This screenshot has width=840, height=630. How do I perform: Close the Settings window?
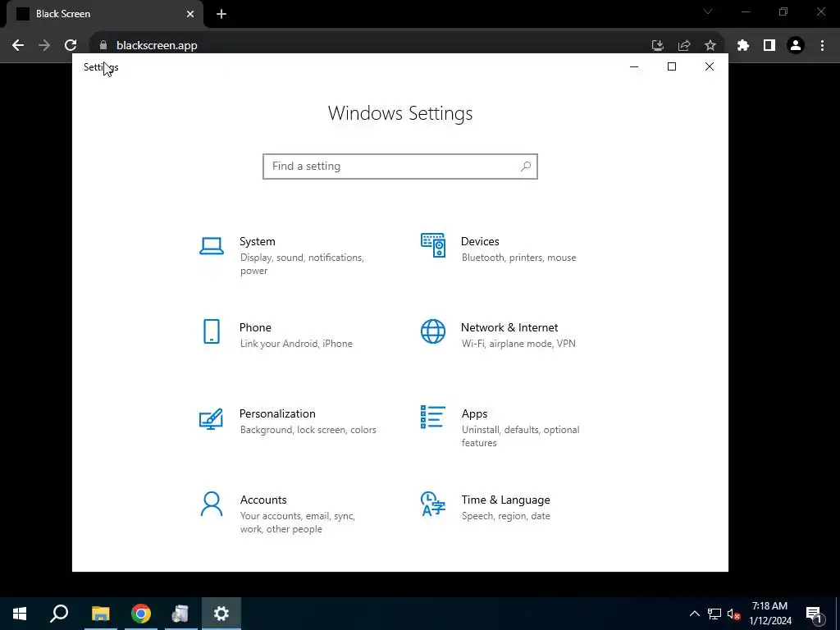coord(710,66)
